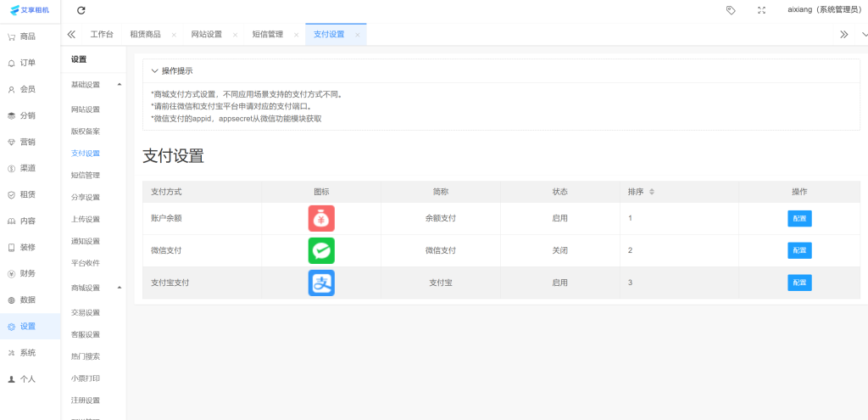Click the refresh icon in top bar

coord(81,10)
